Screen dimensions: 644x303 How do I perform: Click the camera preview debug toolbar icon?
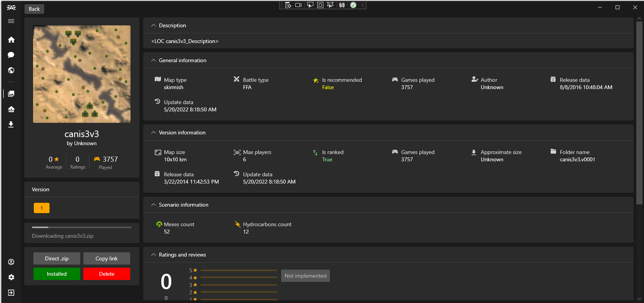(298, 5)
